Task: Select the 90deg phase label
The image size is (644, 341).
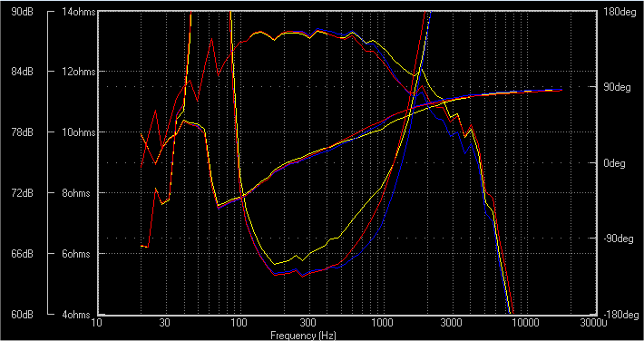Action: (617, 87)
